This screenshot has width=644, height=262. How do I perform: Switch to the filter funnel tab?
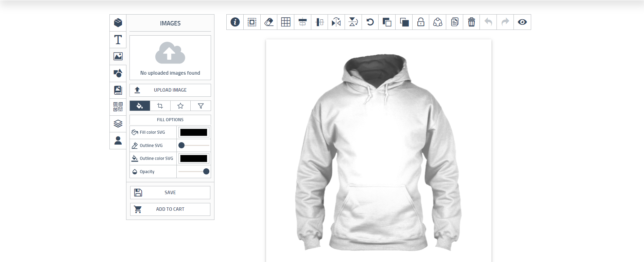[201, 106]
